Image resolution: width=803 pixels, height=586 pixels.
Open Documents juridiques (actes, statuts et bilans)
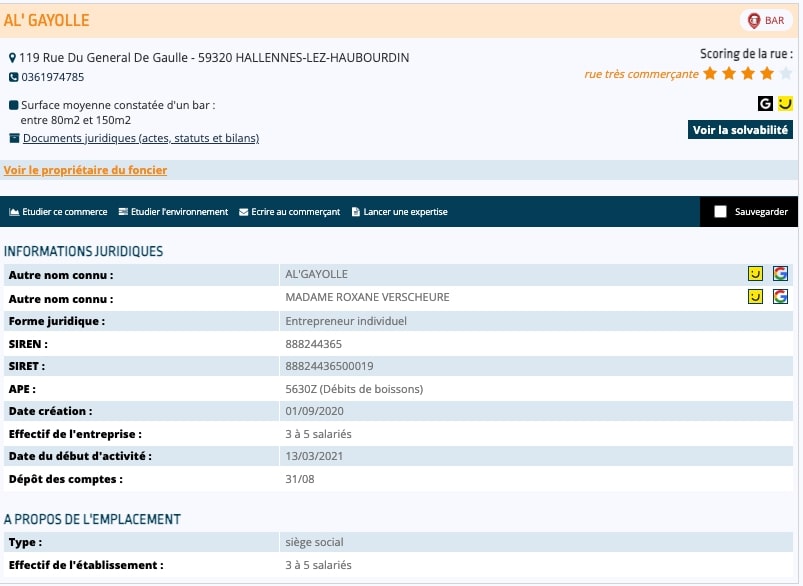pos(141,138)
